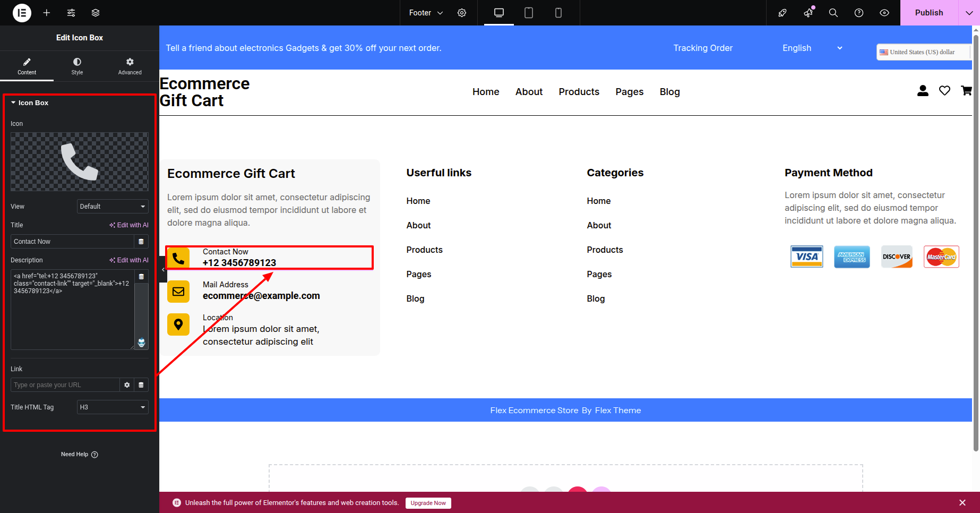Open Finder search icon
Screen dimensions: 980x513
[833, 13]
